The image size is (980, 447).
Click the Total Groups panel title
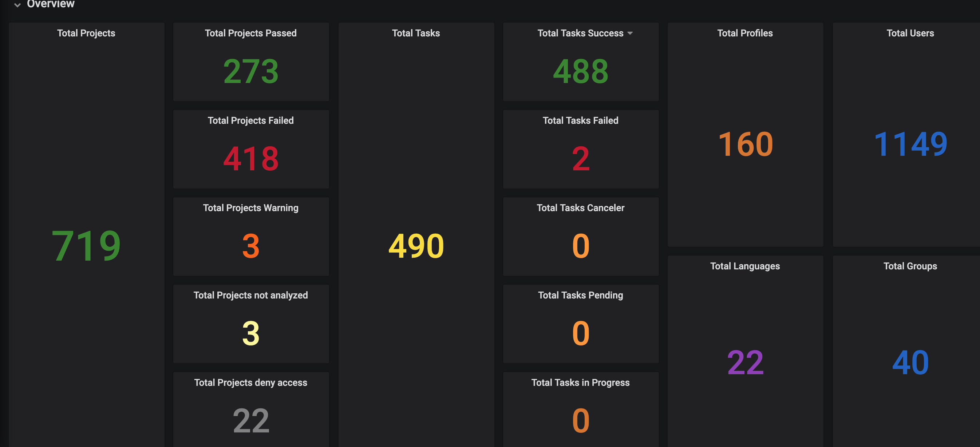(910, 266)
